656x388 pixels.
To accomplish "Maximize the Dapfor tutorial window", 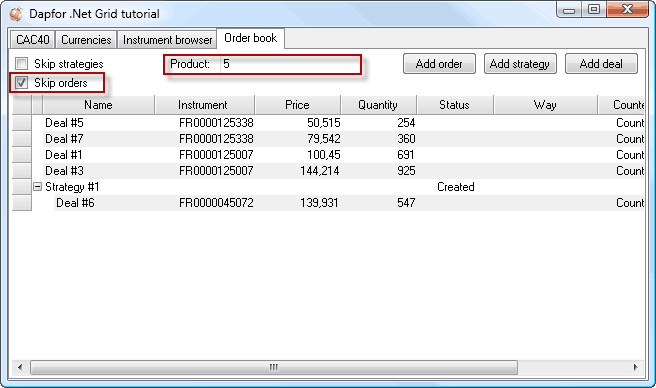I will pyautogui.click(x=594, y=10).
